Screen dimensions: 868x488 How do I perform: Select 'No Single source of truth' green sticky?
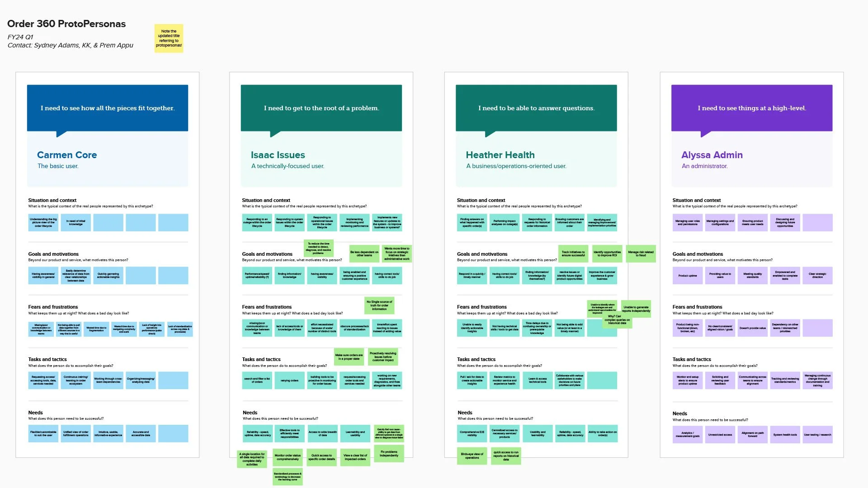pyautogui.click(x=379, y=305)
